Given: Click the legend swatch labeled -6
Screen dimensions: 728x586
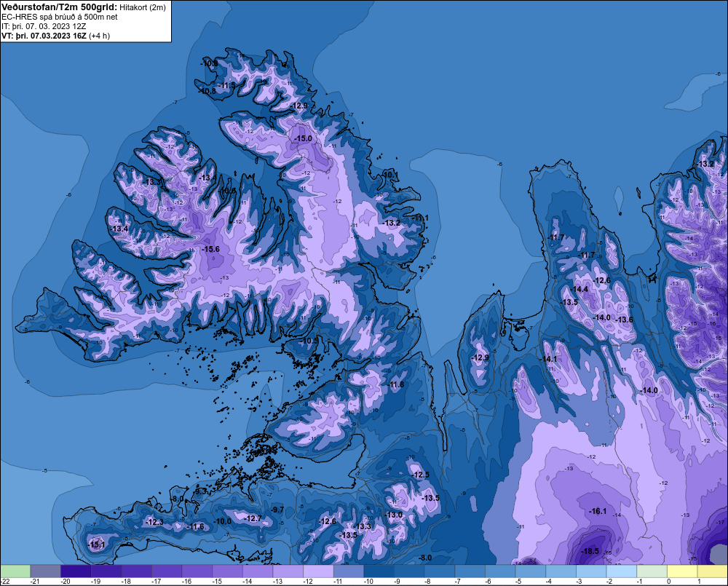Looking at the screenshot, I should pyautogui.click(x=501, y=571).
